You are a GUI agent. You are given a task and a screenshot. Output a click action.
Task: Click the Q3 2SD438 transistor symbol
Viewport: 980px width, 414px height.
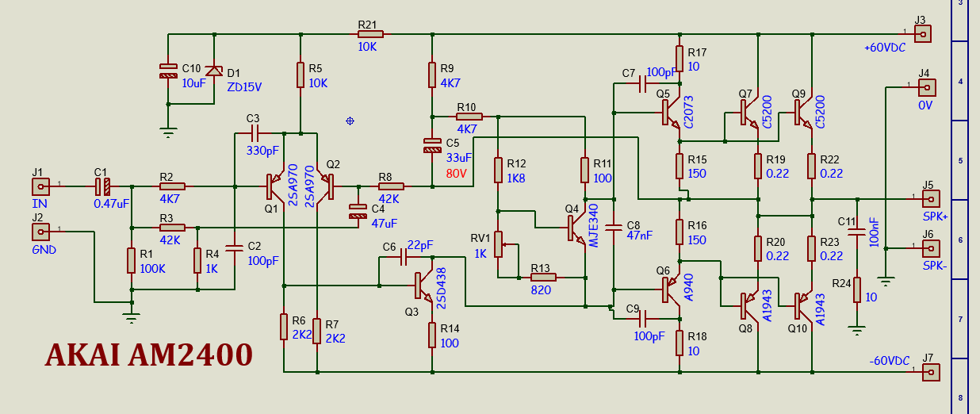pos(425,285)
